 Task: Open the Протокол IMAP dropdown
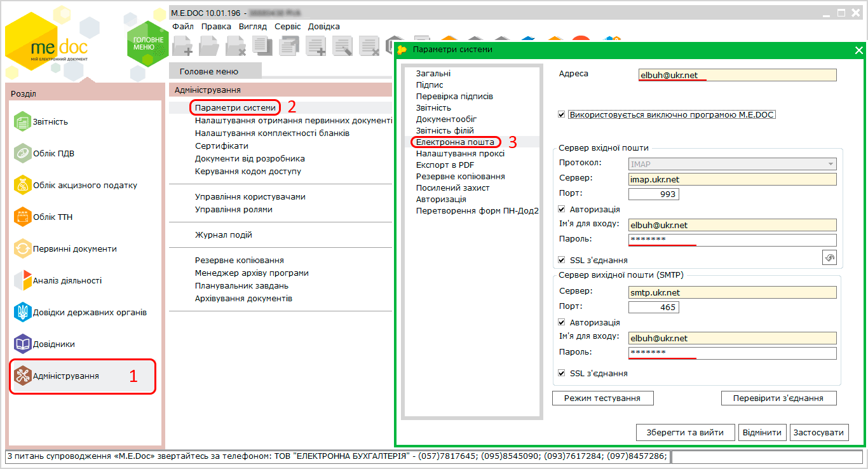[732, 164]
